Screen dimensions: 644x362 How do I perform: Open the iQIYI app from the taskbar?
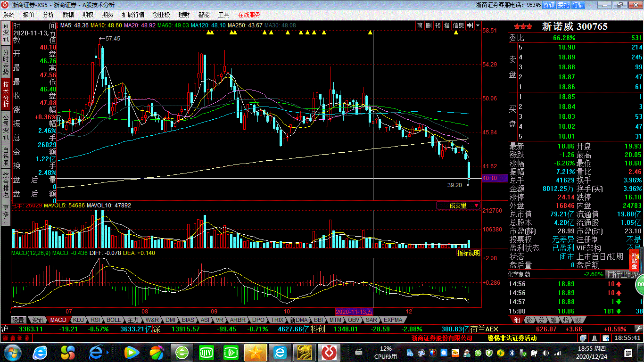[206, 352]
